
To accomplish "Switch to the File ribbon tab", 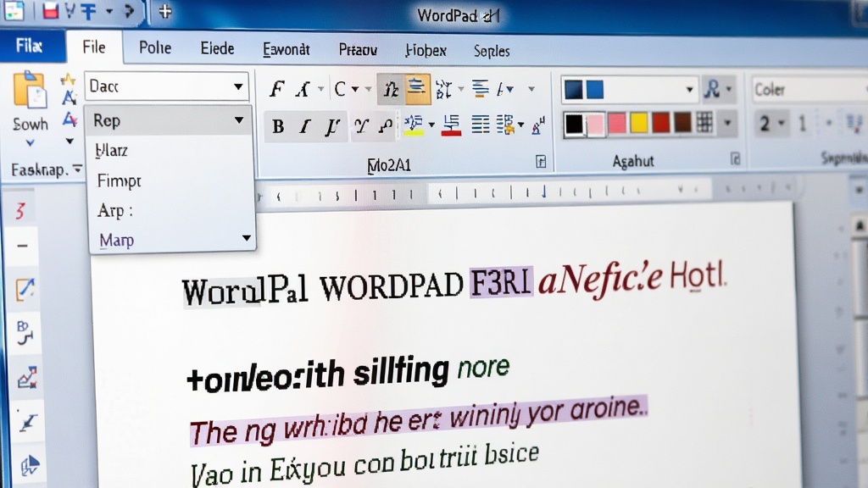I will point(94,47).
